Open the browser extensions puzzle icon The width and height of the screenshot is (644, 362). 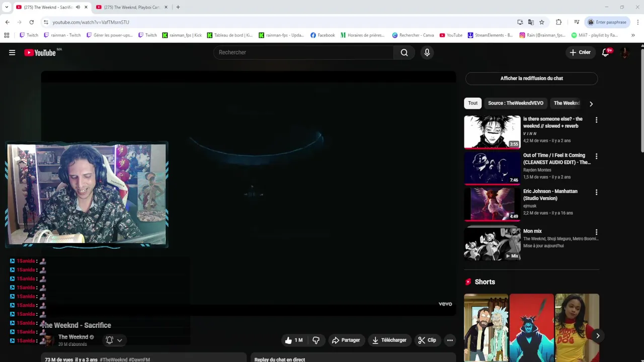coord(558,22)
